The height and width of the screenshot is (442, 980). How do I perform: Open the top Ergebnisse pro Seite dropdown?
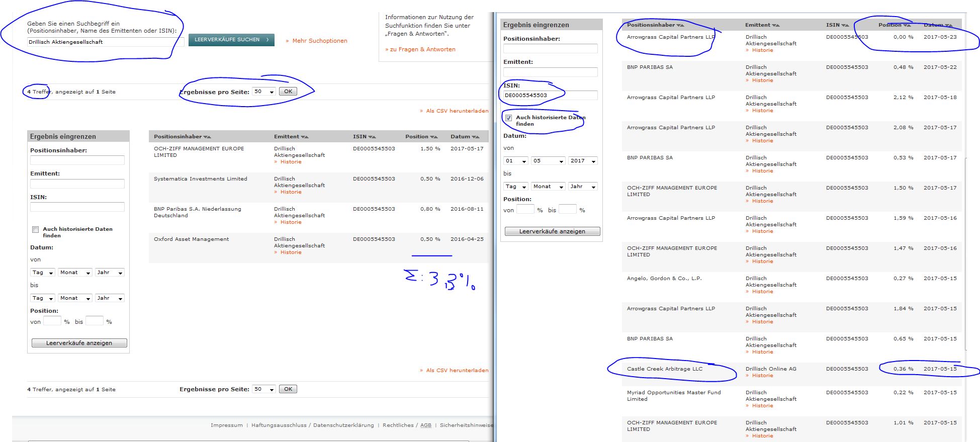pyautogui.click(x=264, y=92)
